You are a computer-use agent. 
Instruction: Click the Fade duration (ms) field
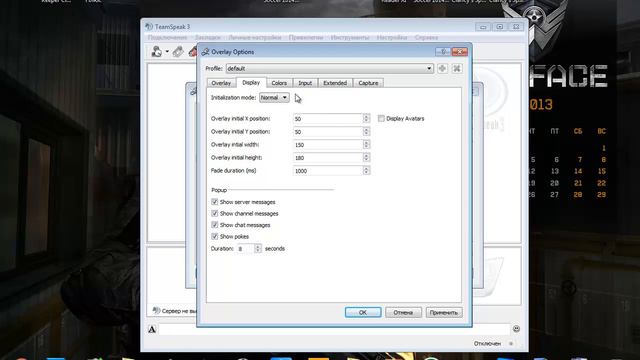pos(328,171)
